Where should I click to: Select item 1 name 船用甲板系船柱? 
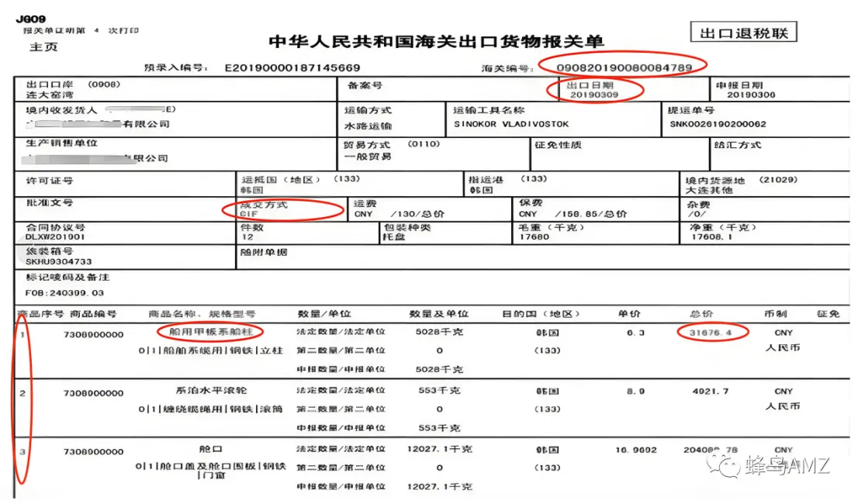pyautogui.click(x=211, y=331)
